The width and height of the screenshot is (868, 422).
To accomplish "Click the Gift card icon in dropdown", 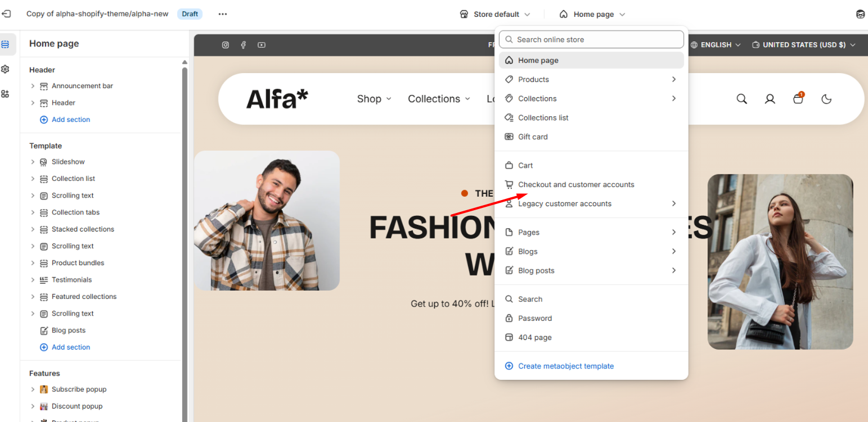I will pyautogui.click(x=509, y=137).
